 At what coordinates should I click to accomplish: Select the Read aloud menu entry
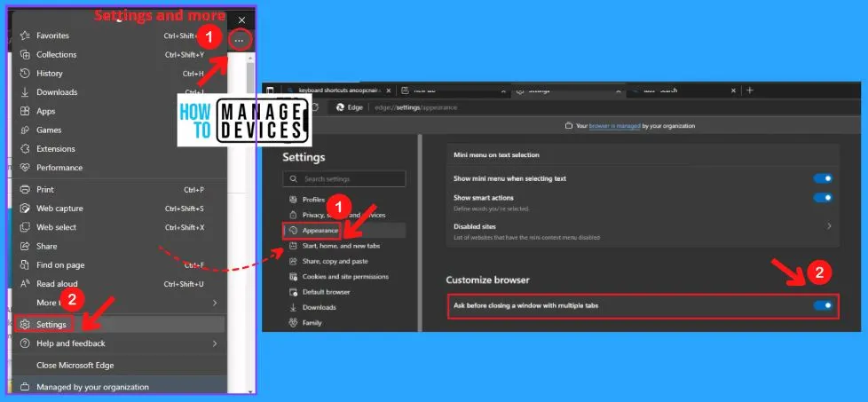click(x=119, y=283)
